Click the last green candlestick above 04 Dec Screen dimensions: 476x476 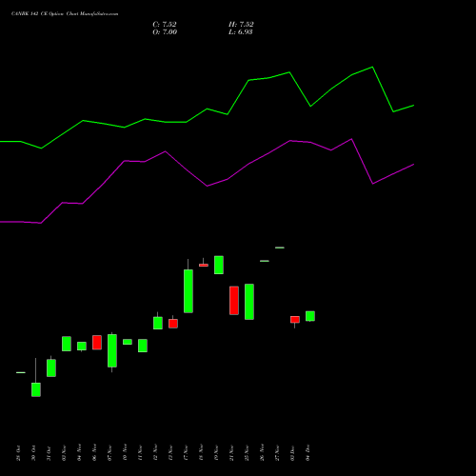point(310,316)
